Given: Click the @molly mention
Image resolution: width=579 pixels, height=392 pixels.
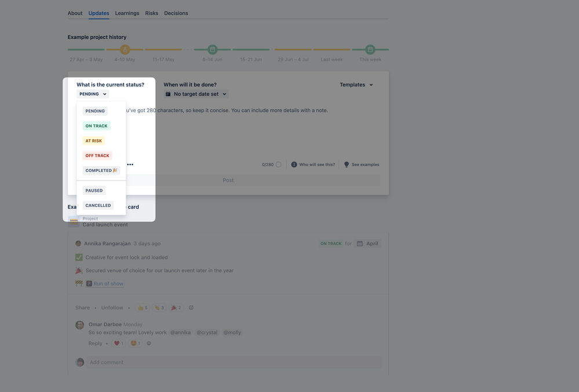Looking at the screenshot, I should (232, 332).
